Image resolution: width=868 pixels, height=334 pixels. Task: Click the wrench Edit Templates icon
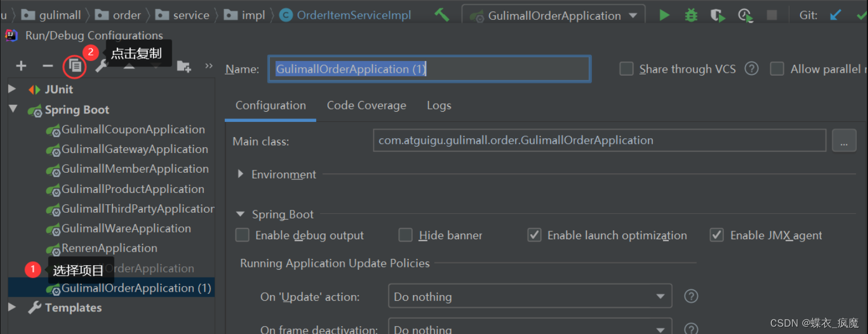pos(102,67)
